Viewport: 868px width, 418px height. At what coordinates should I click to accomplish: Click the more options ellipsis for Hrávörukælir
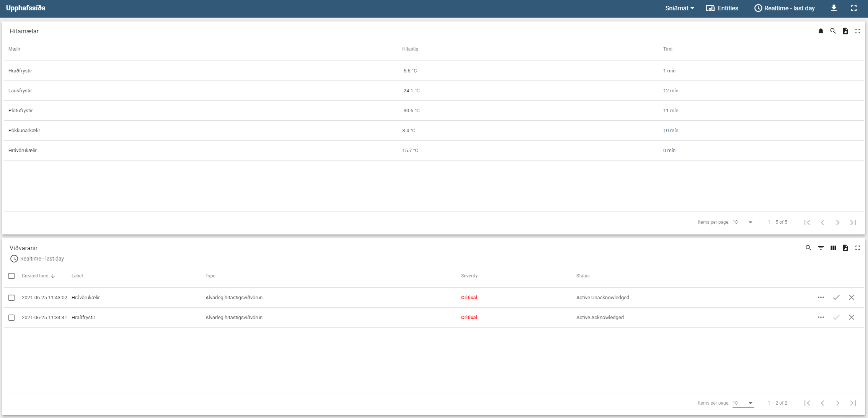[821, 298]
